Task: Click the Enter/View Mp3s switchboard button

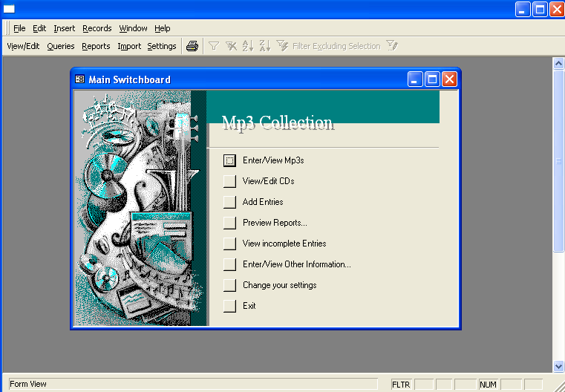Action: tap(229, 160)
